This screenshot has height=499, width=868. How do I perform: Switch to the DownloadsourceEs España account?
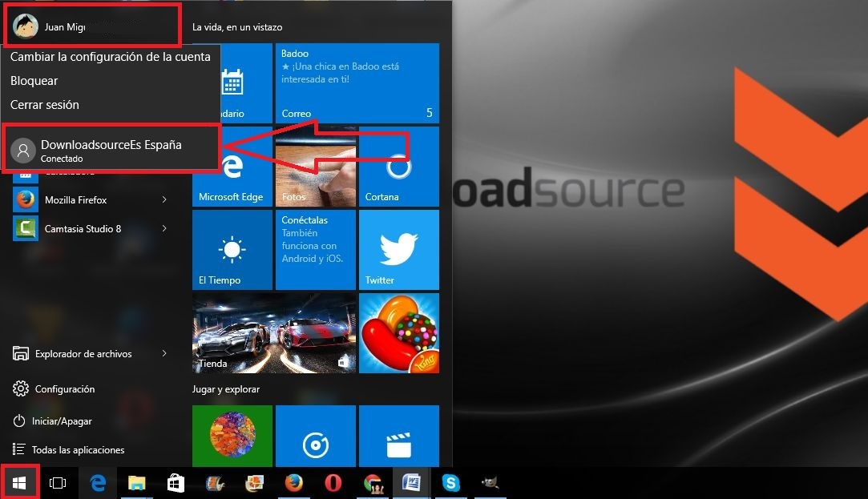pyautogui.click(x=111, y=148)
